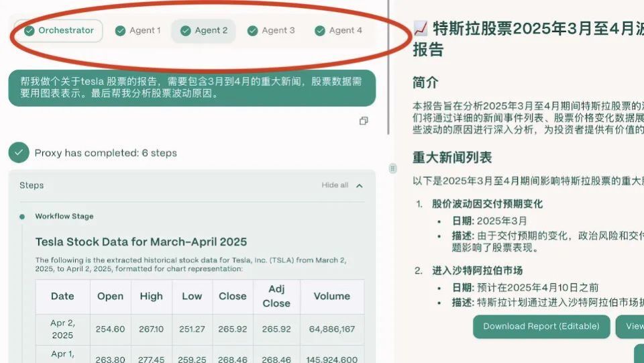Screen dimensions: 644x363
Task: Click the Proxy has completed: 6 steps text
Action: [105, 153]
